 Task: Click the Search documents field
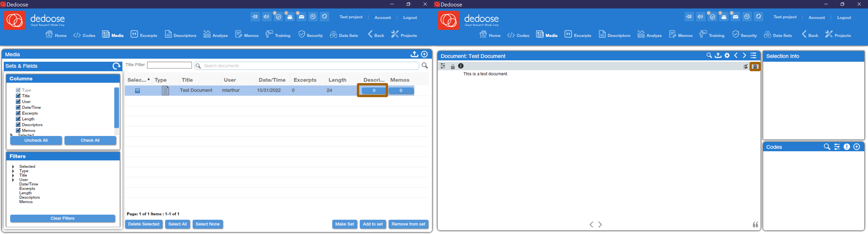click(307, 66)
